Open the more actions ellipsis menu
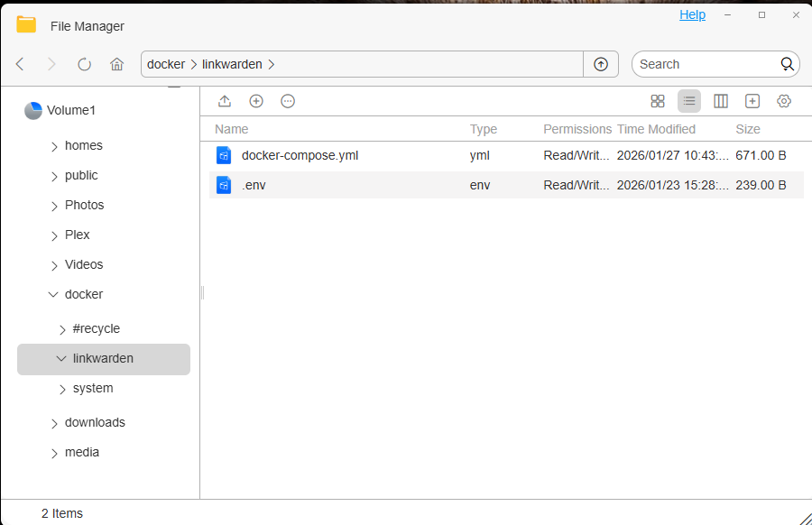 (x=288, y=101)
